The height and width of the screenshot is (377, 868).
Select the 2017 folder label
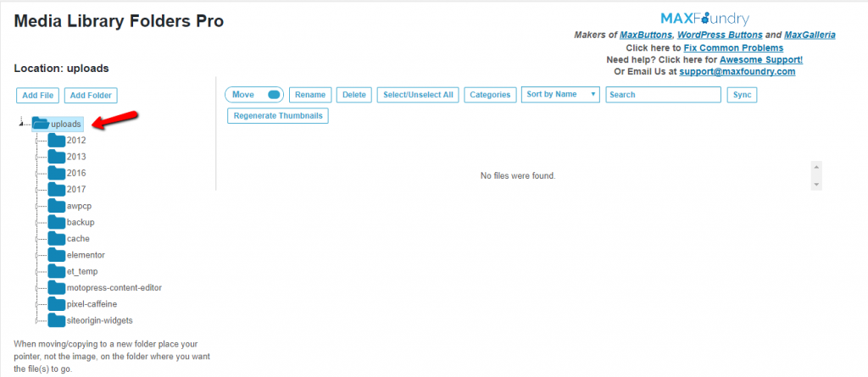pyautogui.click(x=76, y=190)
